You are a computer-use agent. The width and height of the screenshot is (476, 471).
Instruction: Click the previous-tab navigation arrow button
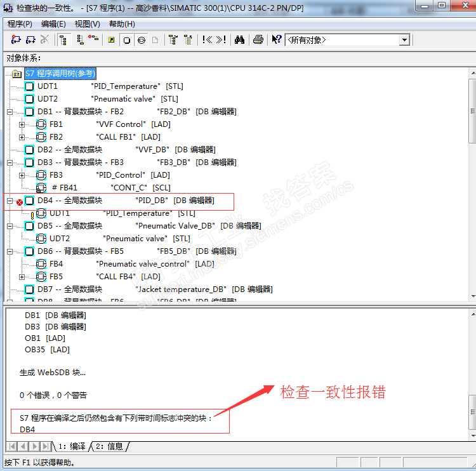[x=23, y=446]
